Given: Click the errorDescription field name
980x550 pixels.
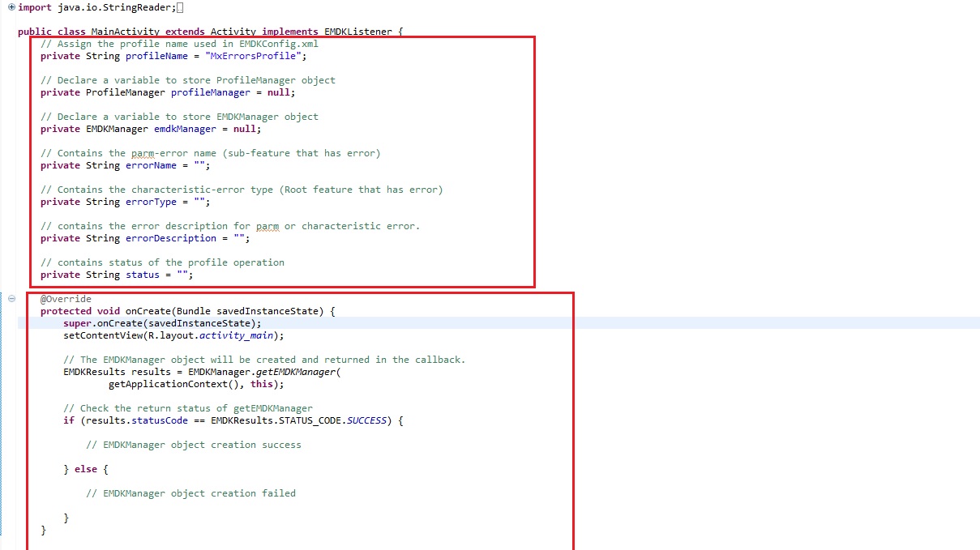Looking at the screenshot, I should 170,238.
